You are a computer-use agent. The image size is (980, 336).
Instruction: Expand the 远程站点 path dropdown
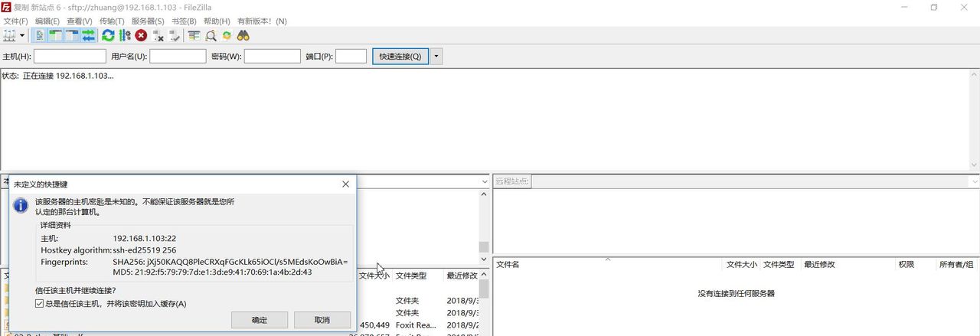click(x=973, y=181)
